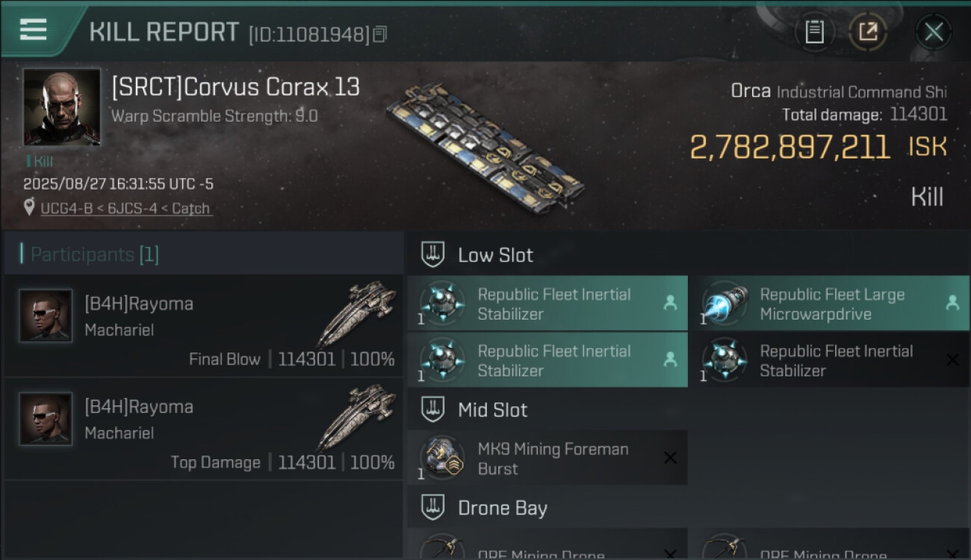Screen dimensions: 971x560
Task: Collapse the Drone Bay section
Action: click(x=502, y=508)
